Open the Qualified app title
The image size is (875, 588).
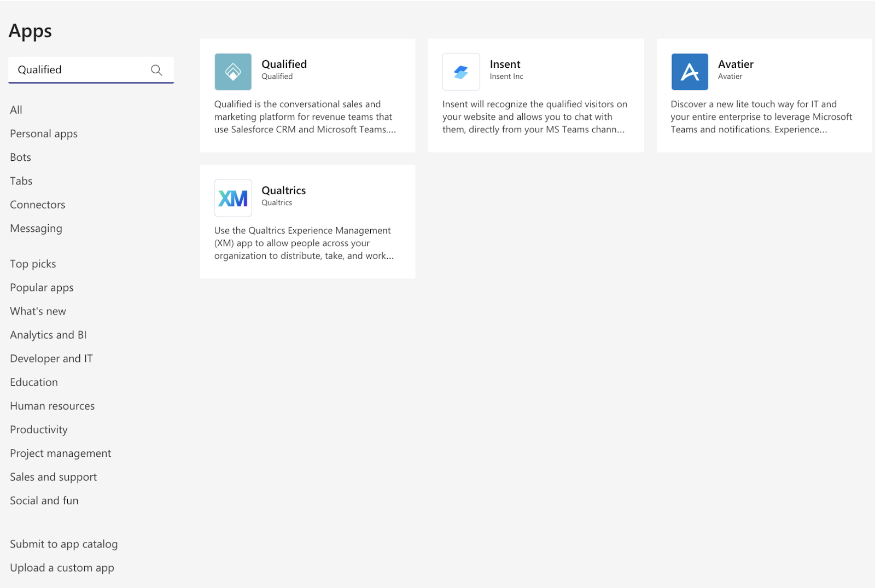tap(284, 65)
